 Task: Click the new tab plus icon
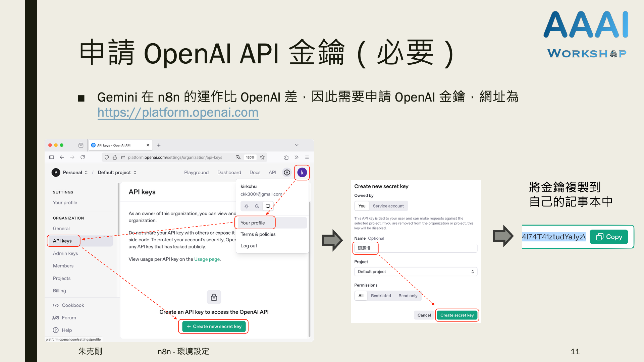click(x=159, y=145)
